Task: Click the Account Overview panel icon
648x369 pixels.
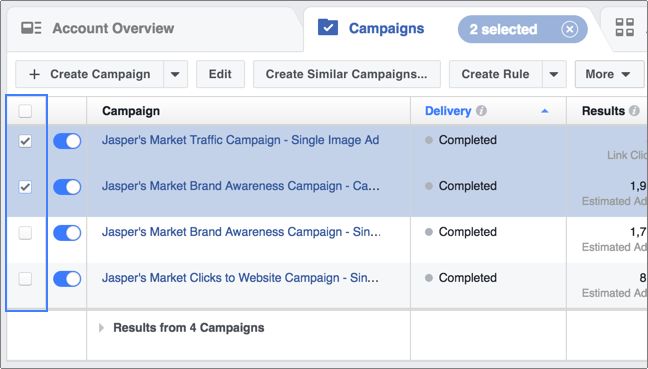Action: coord(31,28)
